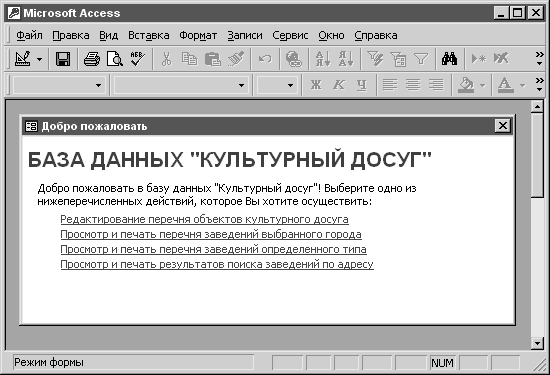
Task: Center align text
Action: pos(413,85)
